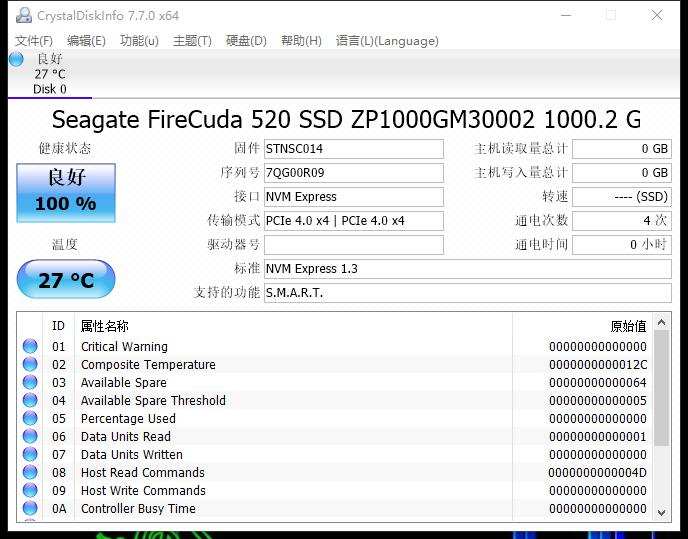Open the 功能(u) menu
Viewport: 688px width, 539px height.
[x=139, y=41]
